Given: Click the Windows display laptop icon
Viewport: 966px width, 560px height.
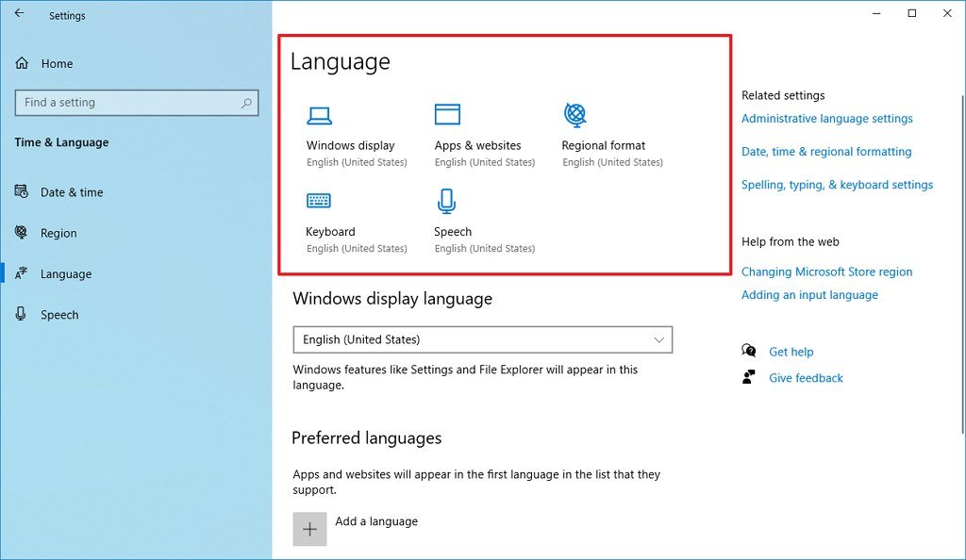Looking at the screenshot, I should pos(320,116).
